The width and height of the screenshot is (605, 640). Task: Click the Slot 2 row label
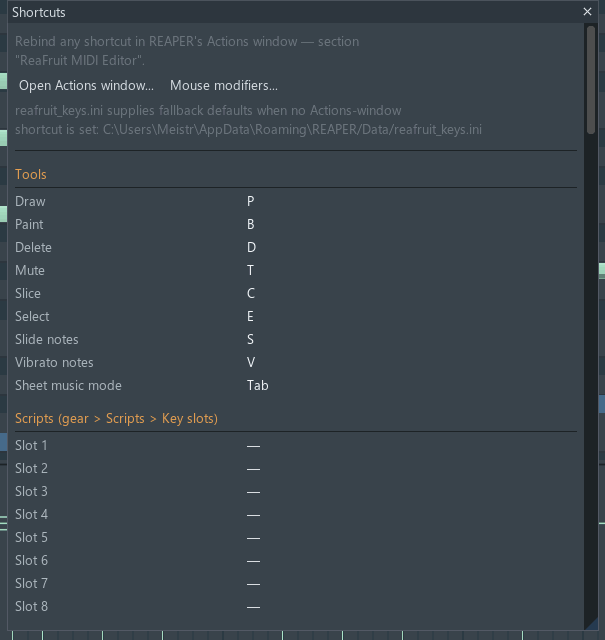[x=31, y=469]
